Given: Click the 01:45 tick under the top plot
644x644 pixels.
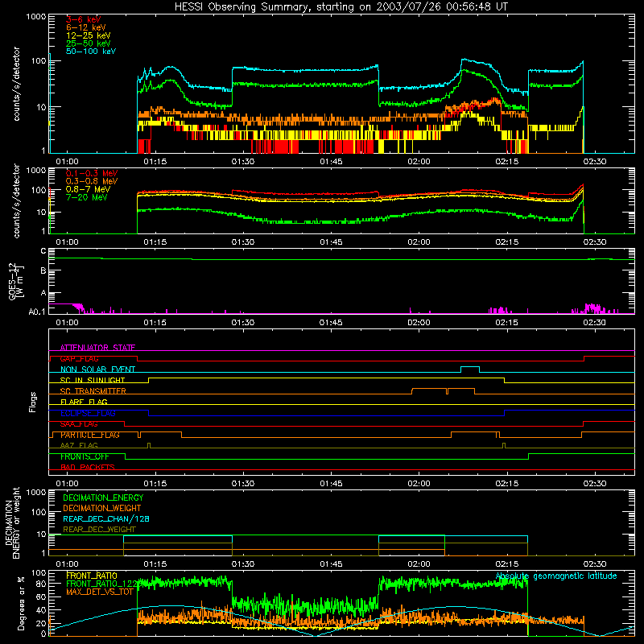Looking at the screenshot, I should [331, 162].
